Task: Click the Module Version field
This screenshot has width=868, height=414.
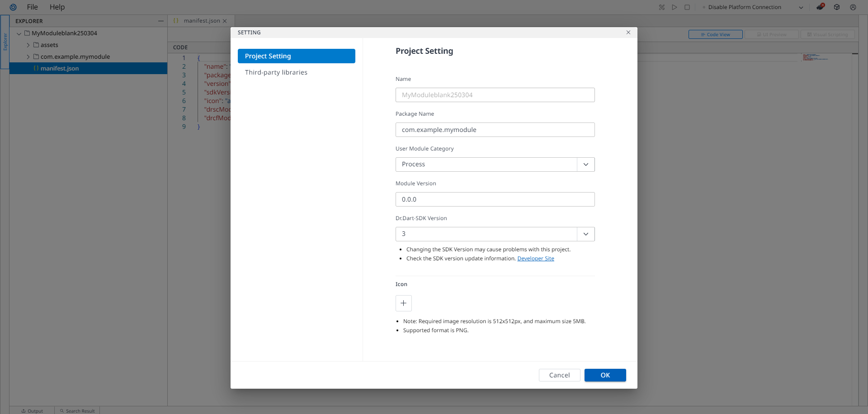Action: (495, 199)
